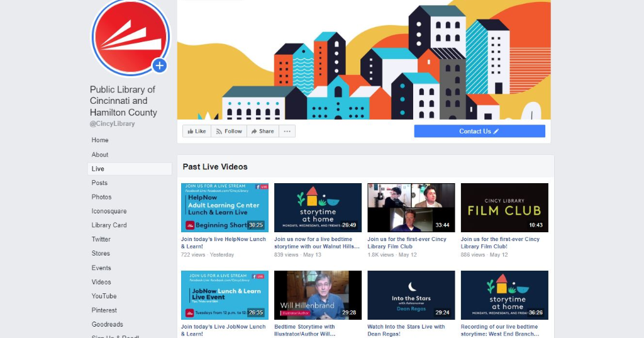Play the Into the Stars video thumbnail
The width and height of the screenshot is (644, 338).
click(x=411, y=295)
